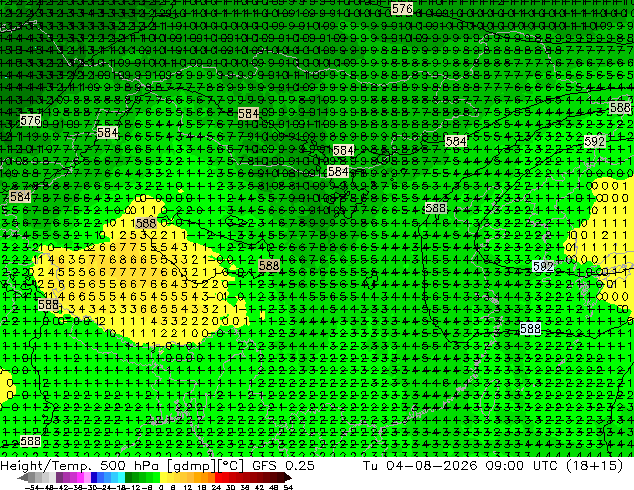
Task: Click the 588 label inside the yellow warm area
Action: [x=146, y=223]
